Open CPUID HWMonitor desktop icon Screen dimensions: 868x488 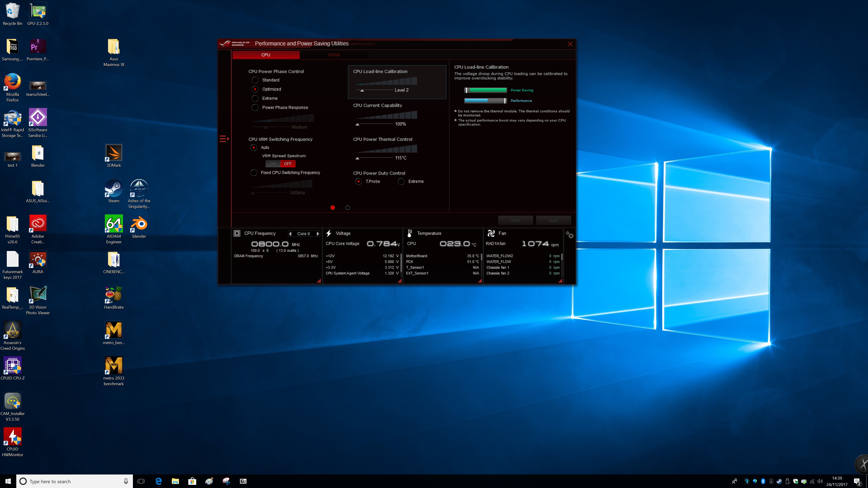pos(12,436)
